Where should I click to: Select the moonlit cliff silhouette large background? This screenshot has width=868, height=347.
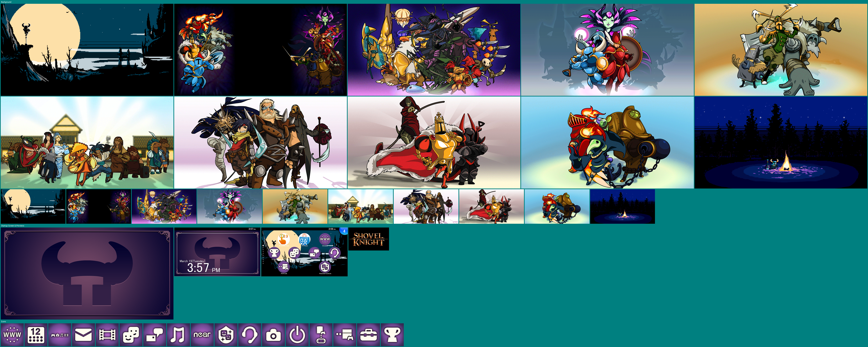[87, 50]
